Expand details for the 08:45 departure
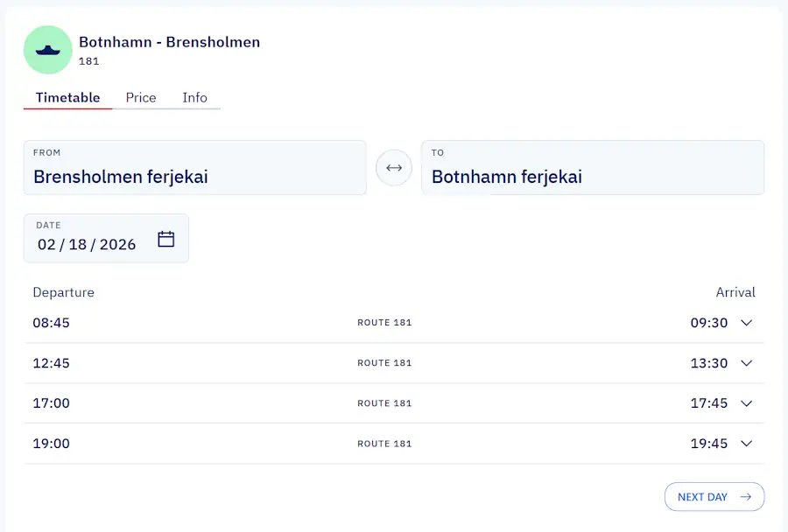 [x=745, y=322]
